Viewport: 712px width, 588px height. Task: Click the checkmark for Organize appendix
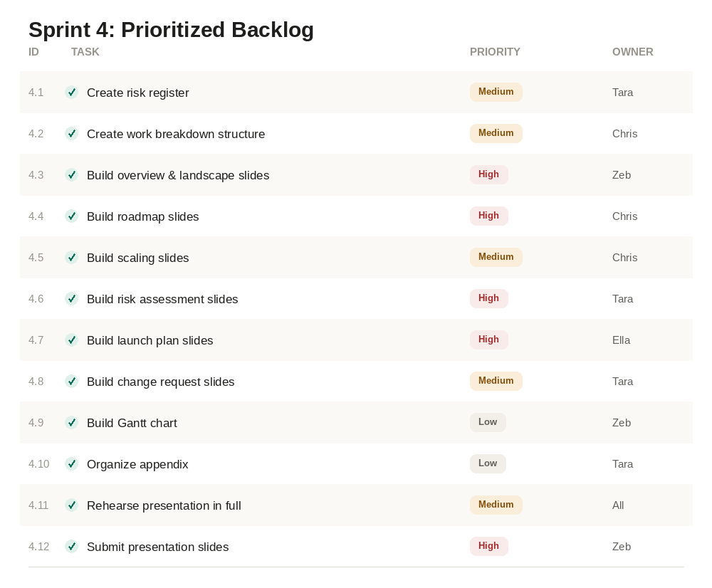pos(71,464)
